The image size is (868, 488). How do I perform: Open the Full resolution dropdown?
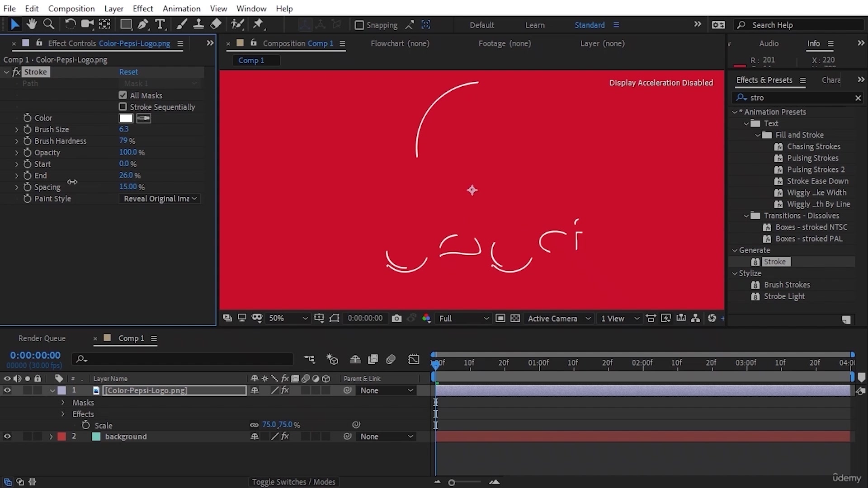[x=464, y=318]
